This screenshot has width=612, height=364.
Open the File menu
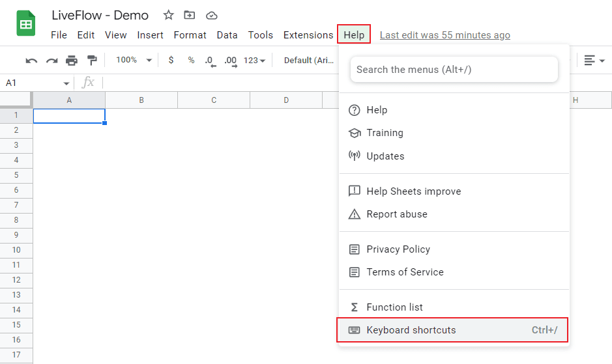click(x=59, y=35)
